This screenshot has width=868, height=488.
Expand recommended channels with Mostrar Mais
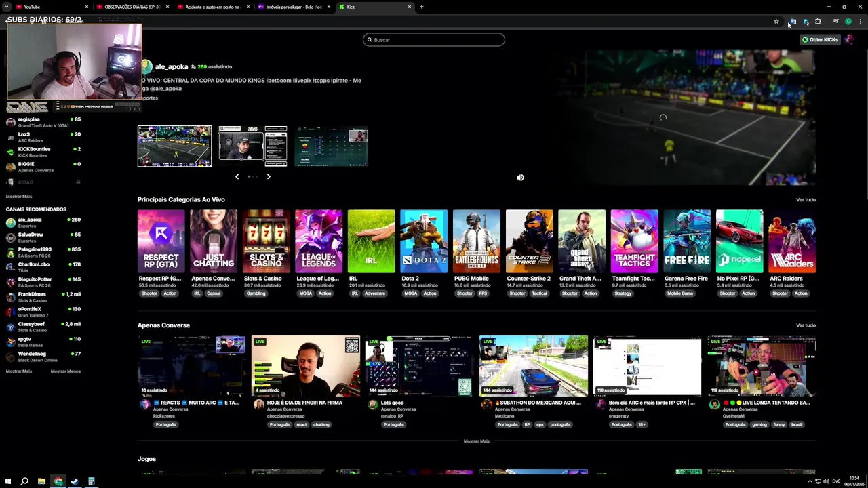pos(19,371)
